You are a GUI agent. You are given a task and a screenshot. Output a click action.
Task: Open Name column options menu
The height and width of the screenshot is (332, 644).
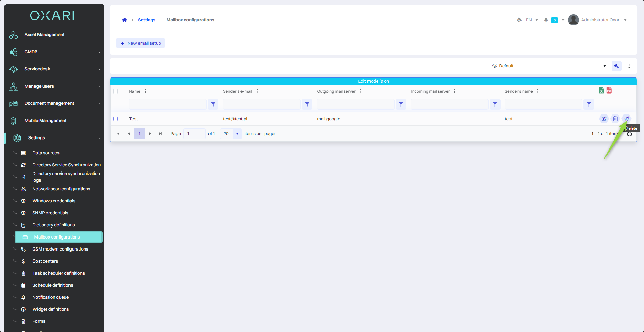[x=146, y=91]
